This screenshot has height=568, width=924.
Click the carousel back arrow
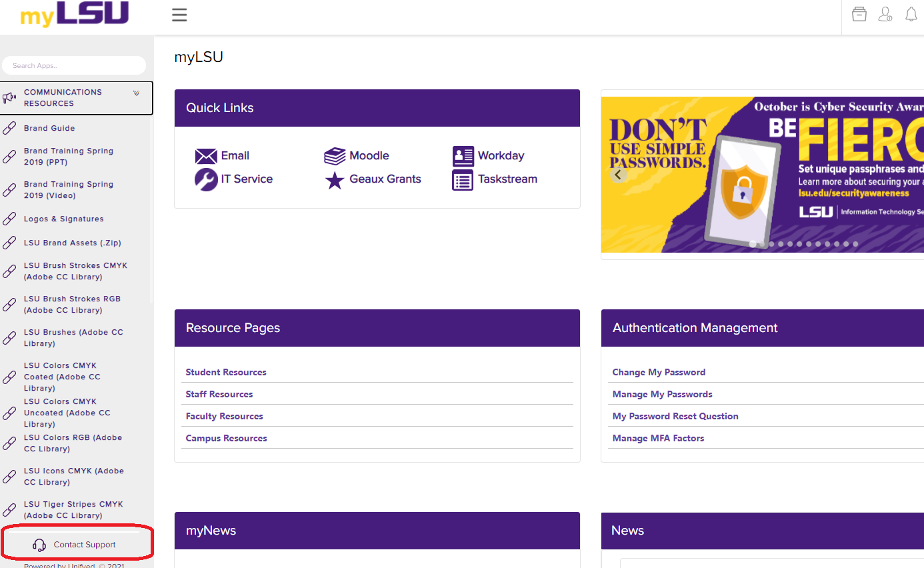[x=618, y=174]
